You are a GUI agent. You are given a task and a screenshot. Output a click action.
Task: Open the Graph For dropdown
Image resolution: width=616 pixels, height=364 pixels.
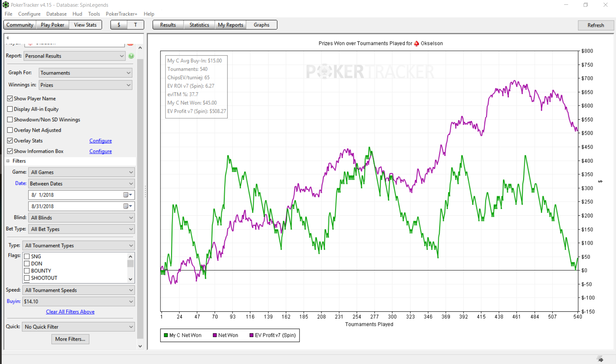(x=86, y=73)
